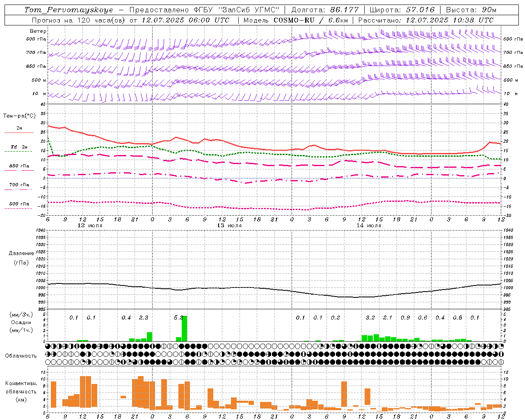Image resolution: width=525 pixels, height=420 pixels.
Task: Click the 'Тем-ра(°C)' temperature axis label
Action: tap(19, 116)
